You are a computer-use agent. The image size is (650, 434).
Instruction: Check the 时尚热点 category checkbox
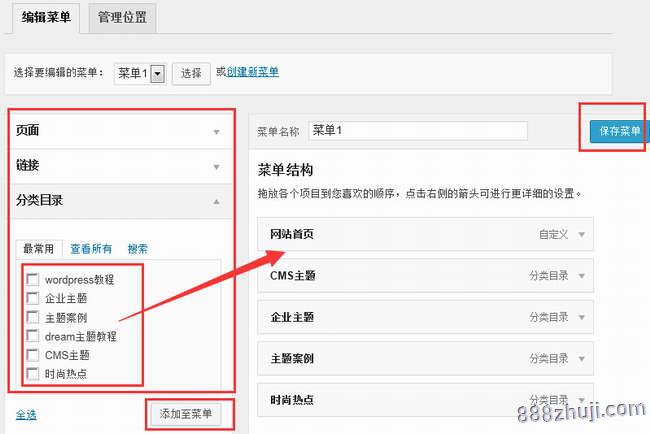point(33,373)
